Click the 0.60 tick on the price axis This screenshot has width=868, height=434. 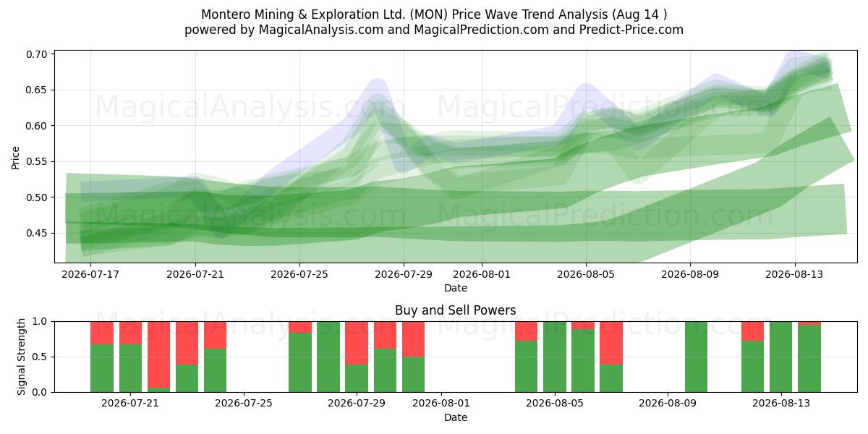(x=38, y=126)
